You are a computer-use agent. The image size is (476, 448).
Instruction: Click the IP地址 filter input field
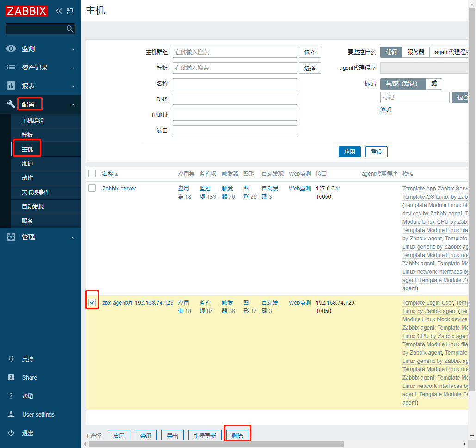235,115
